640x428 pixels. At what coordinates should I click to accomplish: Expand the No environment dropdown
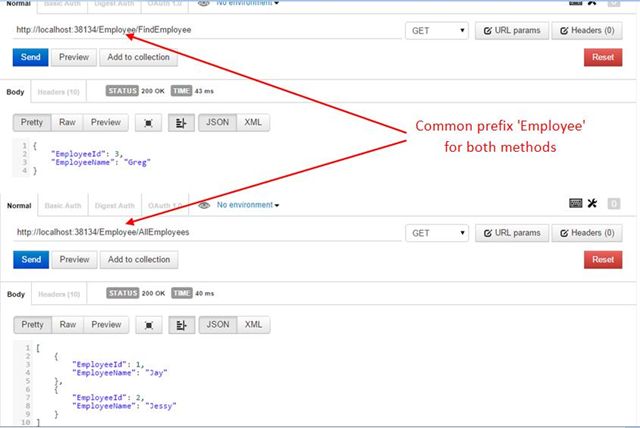[248, 205]
